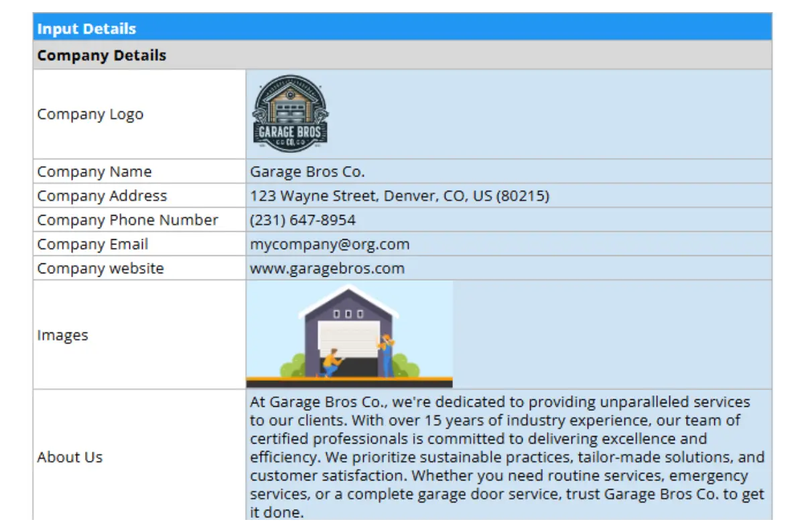Select the Company Name label cell
Viewport: 804px width, 532px height.
coord(94,172)
